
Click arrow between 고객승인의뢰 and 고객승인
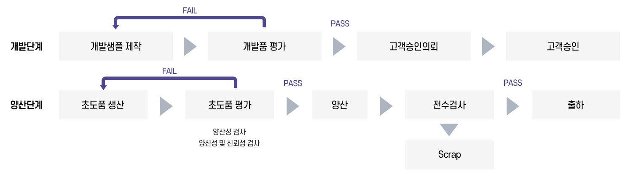pos(488,46)
